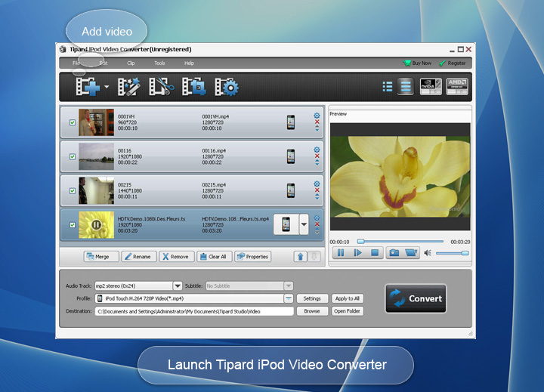
Task: Click the Add Video filmstrip icon
Action: coord(88,87)
